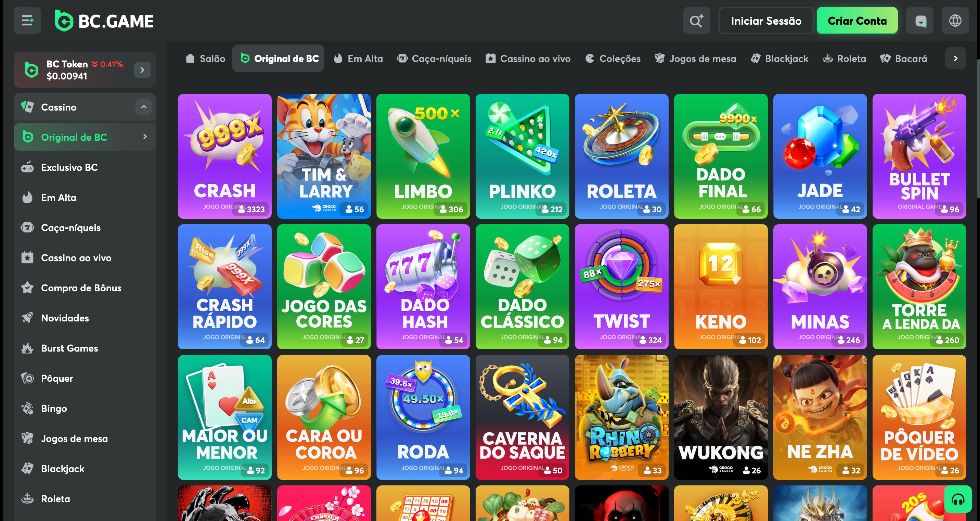Click the Compra de Bônus star icon

(x=27, y=288)
